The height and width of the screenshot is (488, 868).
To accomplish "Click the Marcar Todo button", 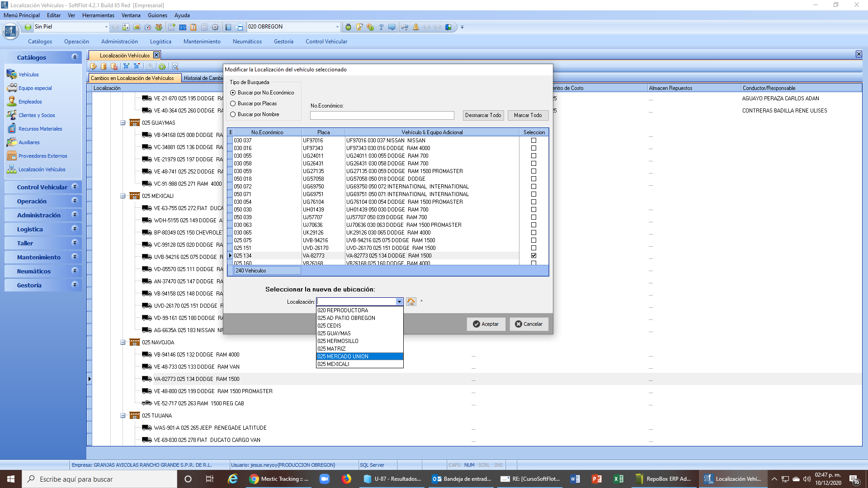I will pos(528,115).
